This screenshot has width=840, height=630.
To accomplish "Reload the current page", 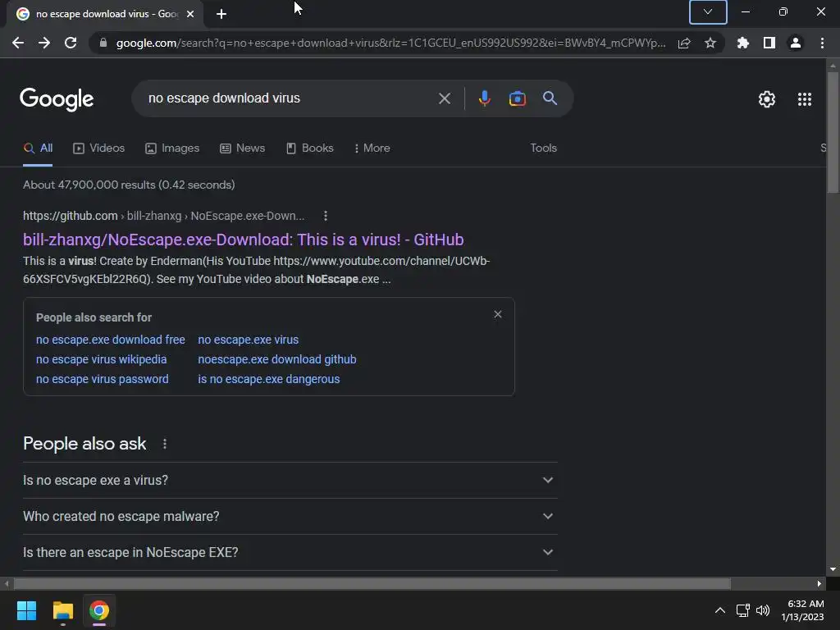I will click(71, 43).
